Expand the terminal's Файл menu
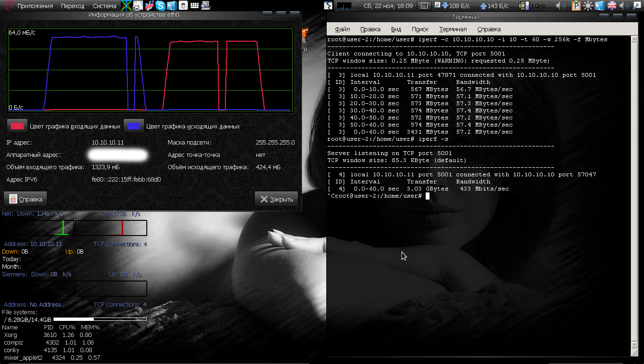 point(342,29)
